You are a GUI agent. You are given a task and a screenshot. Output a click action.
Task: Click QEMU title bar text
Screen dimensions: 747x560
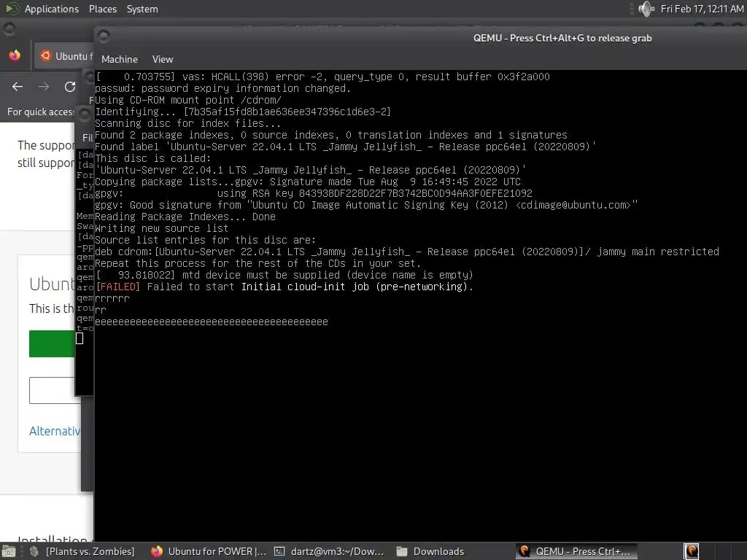tap(562, 38)
